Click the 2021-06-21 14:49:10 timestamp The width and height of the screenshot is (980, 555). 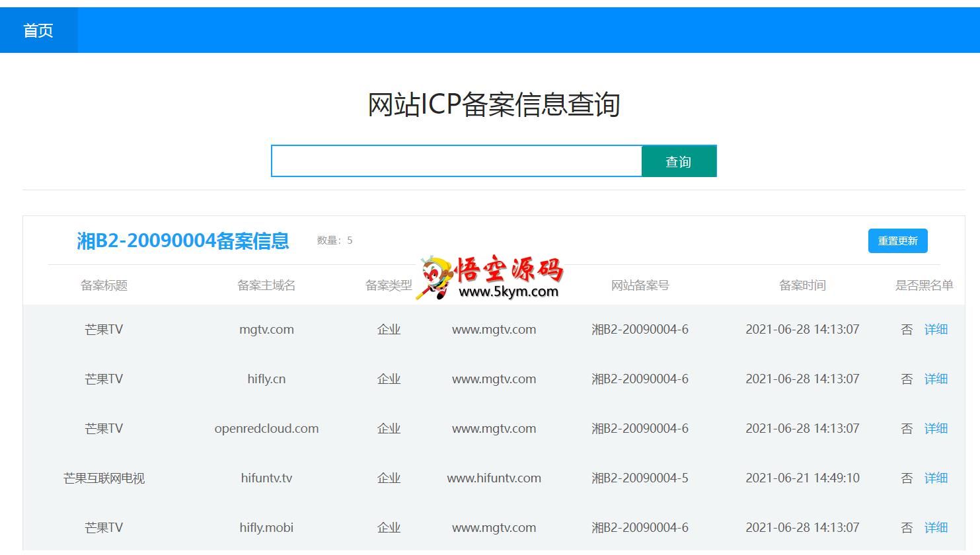point(802,478)
